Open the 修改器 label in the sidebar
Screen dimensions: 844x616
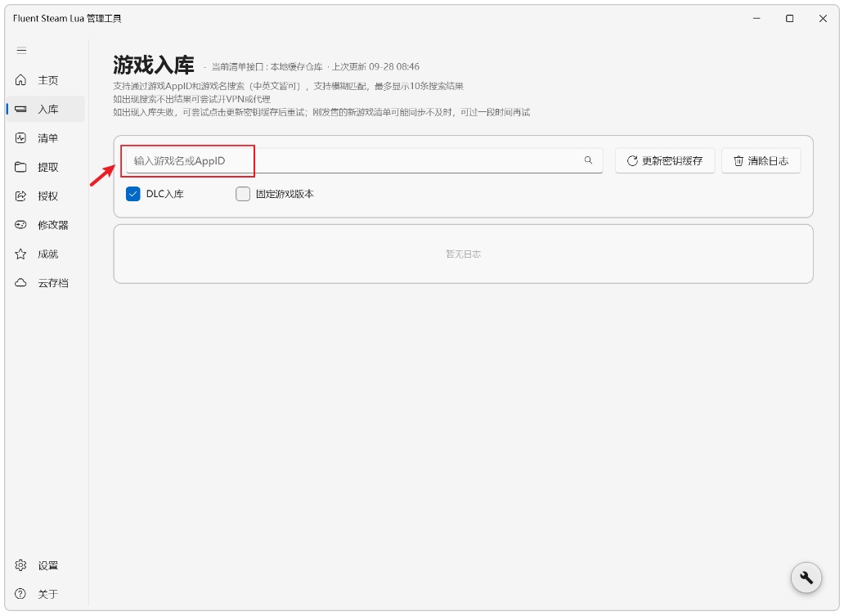point(53,225)
